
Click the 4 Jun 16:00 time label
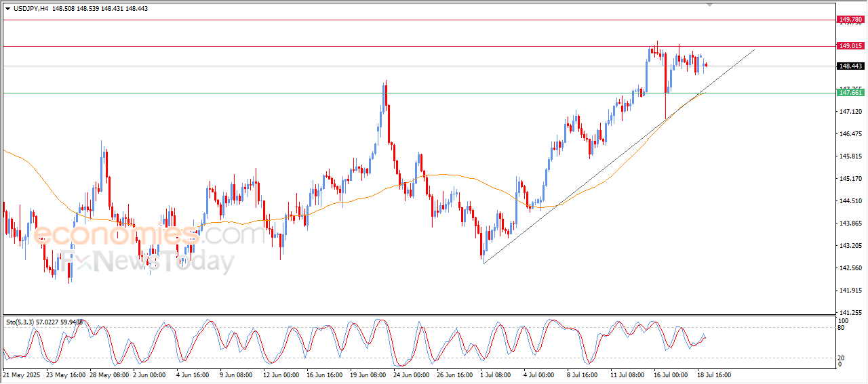pyautogui.click(x=194, y=374)
